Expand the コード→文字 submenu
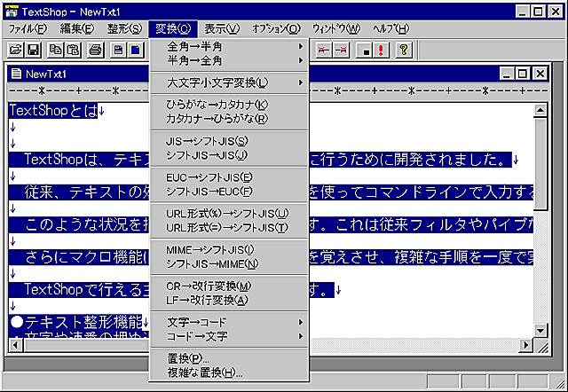The width and height of the screenshot is (568, 392). point(229,336)
